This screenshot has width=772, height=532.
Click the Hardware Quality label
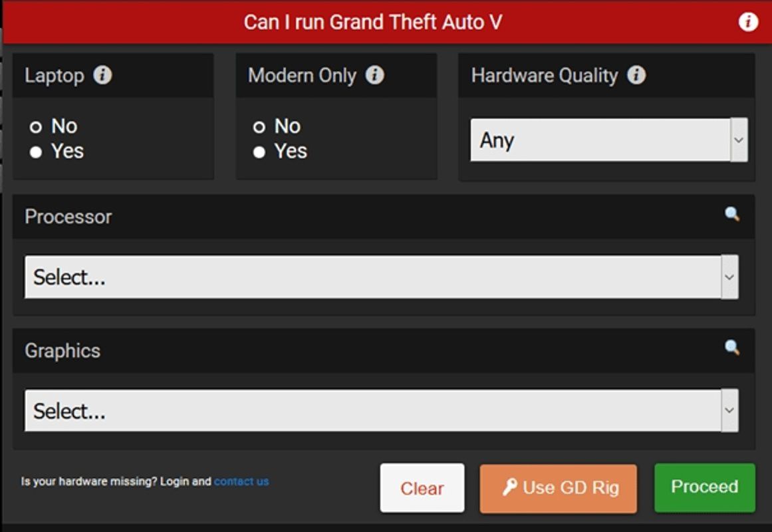click(545, 75)
